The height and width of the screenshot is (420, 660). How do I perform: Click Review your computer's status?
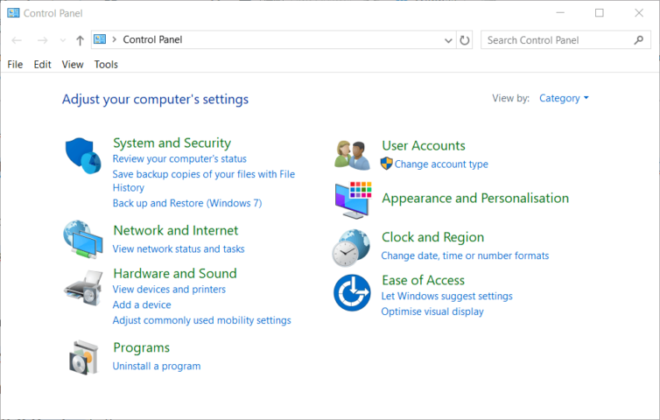point(179,159)
